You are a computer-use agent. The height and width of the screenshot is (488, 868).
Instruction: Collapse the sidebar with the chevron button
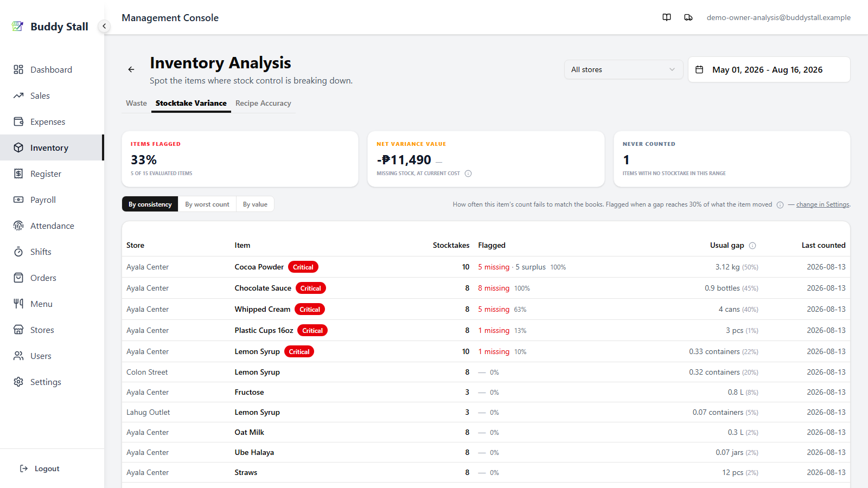(x=104, y=26)
